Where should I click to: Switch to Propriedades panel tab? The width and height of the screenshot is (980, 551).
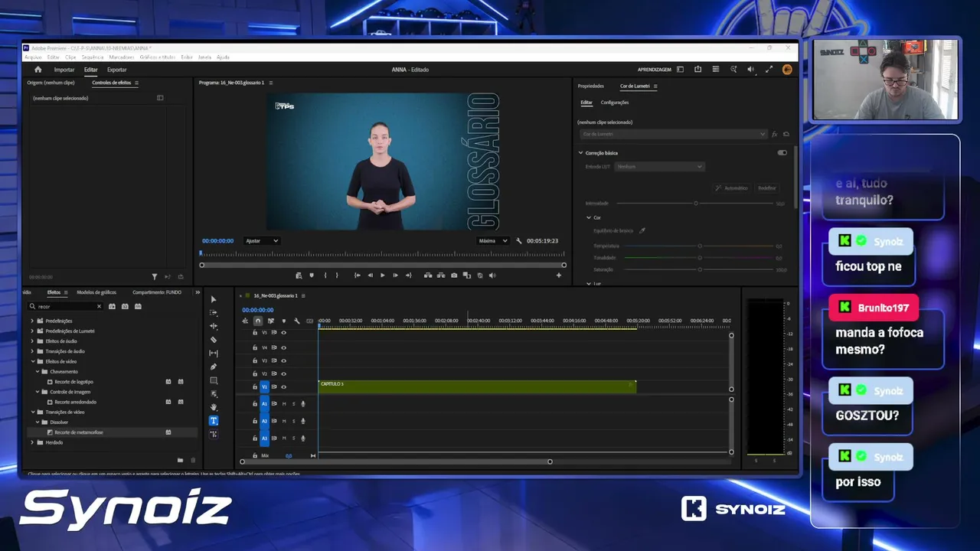[591, 86]
